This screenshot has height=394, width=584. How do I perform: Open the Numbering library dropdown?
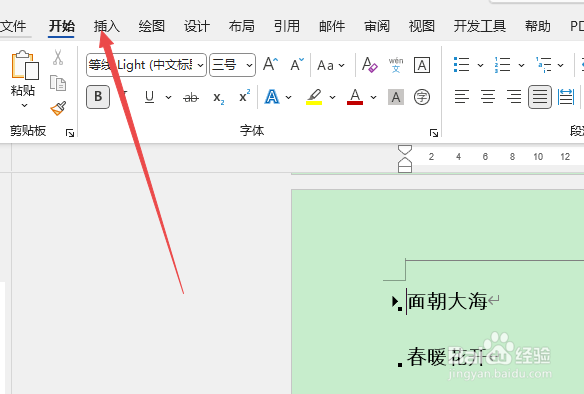(x=521, y=66)
